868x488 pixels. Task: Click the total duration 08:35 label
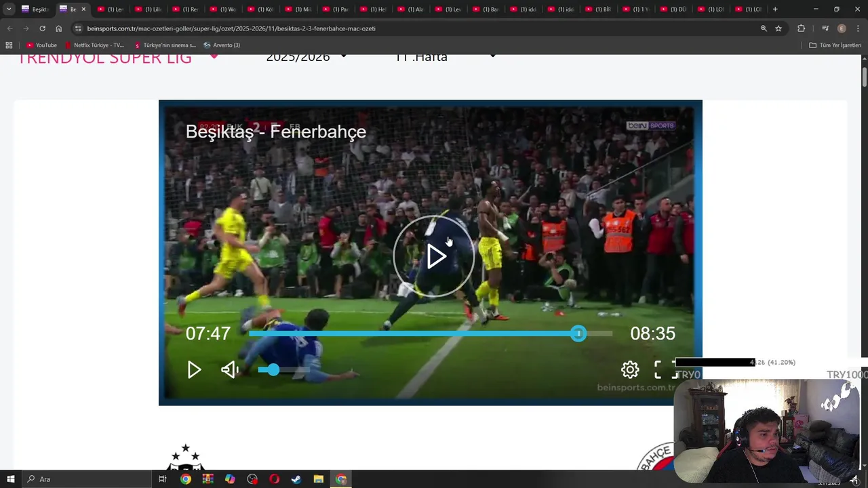[x=653, y=333]
